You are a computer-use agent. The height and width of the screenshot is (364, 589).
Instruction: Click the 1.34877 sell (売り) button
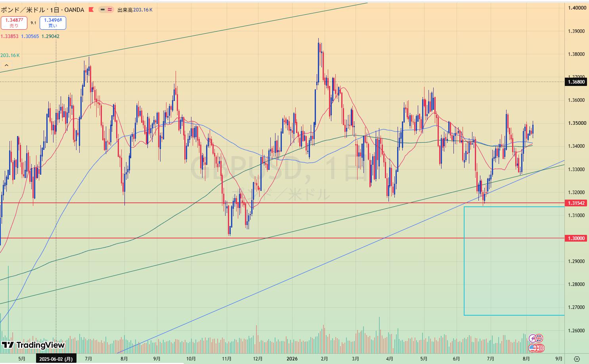[14, 23]
